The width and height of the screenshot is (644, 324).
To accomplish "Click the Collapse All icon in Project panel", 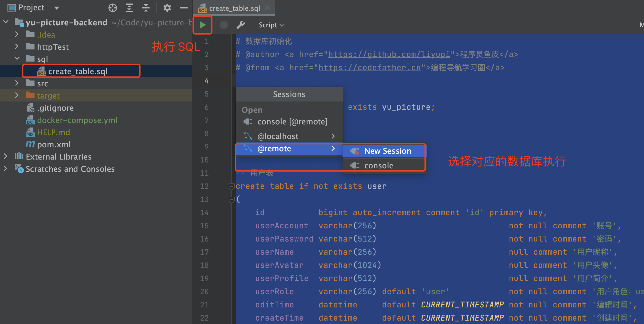I will [146, 8].
